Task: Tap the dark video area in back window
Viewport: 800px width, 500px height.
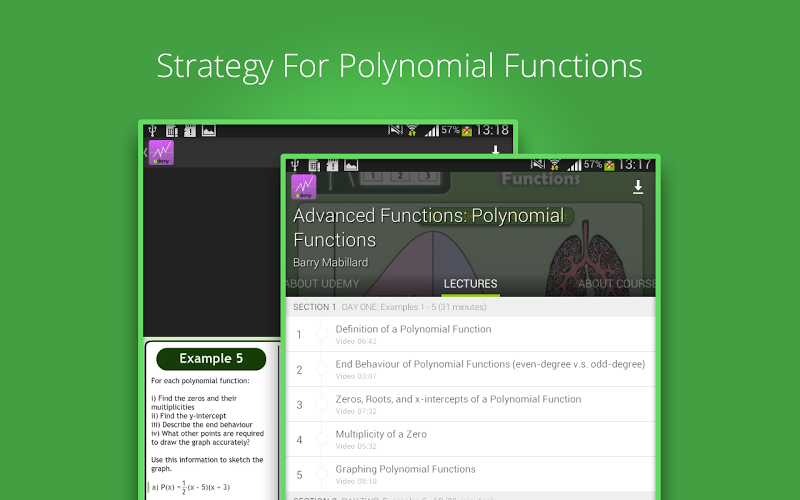Action: 212,253
